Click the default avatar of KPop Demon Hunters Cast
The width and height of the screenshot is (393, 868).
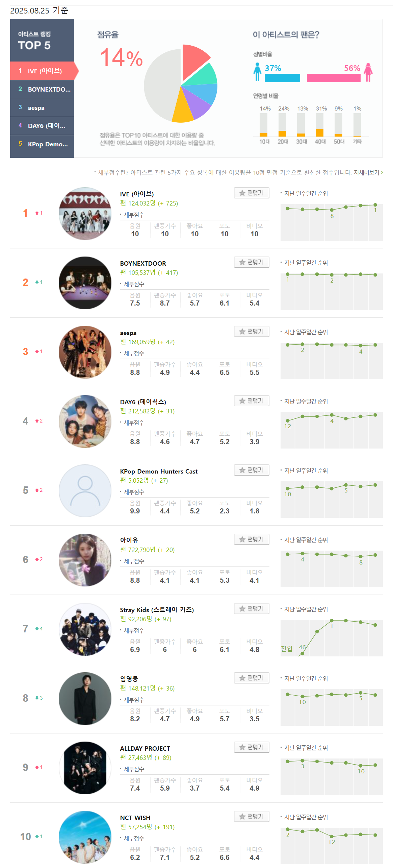[85, 490]
